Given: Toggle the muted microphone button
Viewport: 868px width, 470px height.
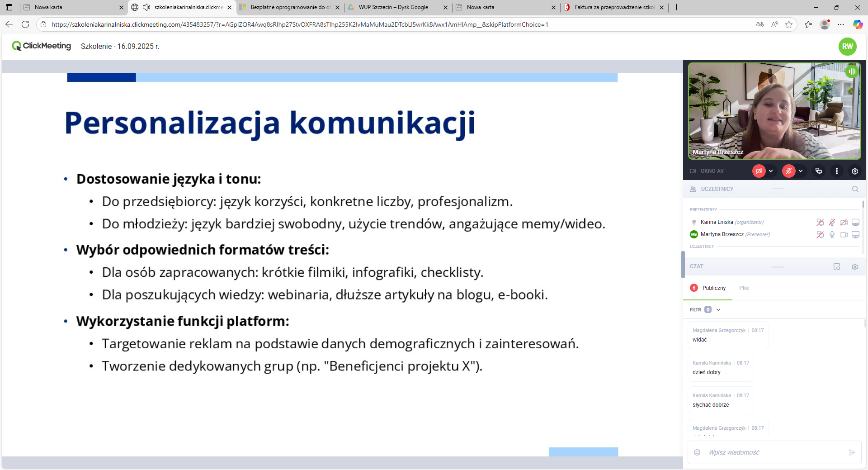Looking at the screenshot, I should pyautogui.click(x=789, y=171).
